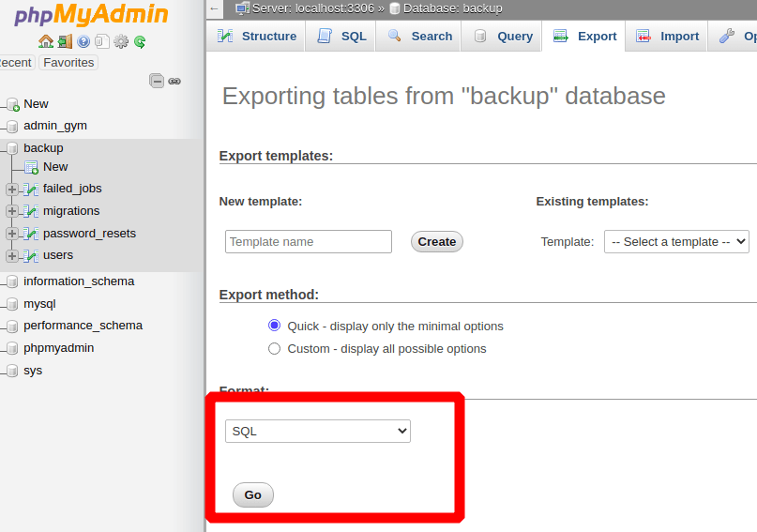Image resolution: width=757 pixels, height=532 pixels.
Task: Click the password_resets table icon
Action: (31, 235)
